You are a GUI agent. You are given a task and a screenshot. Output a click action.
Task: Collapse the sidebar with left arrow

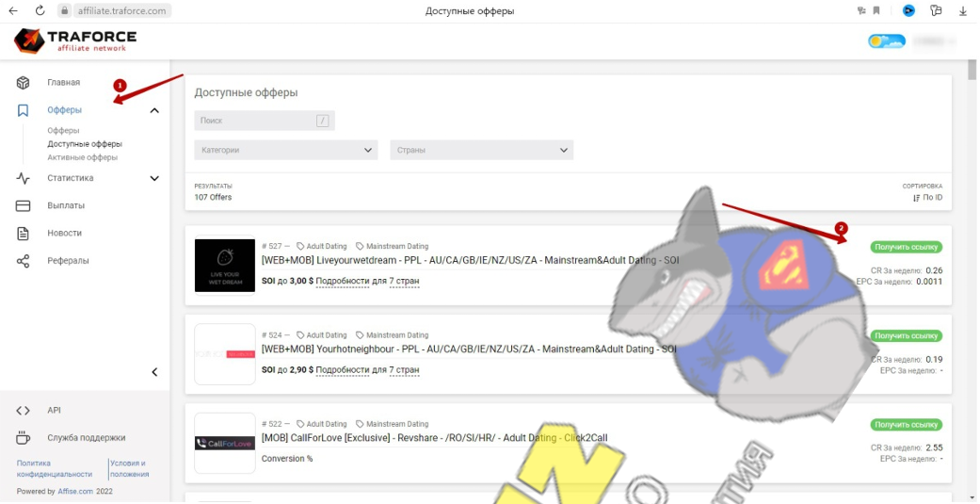[154, 372]
